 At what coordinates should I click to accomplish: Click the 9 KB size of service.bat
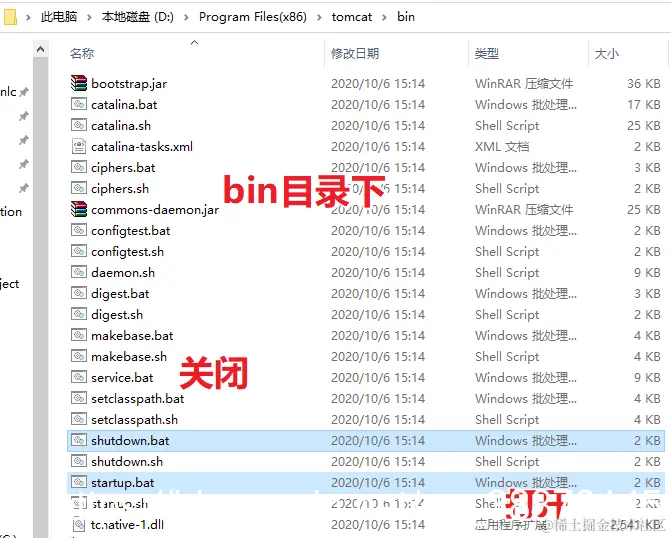[647, 377]
